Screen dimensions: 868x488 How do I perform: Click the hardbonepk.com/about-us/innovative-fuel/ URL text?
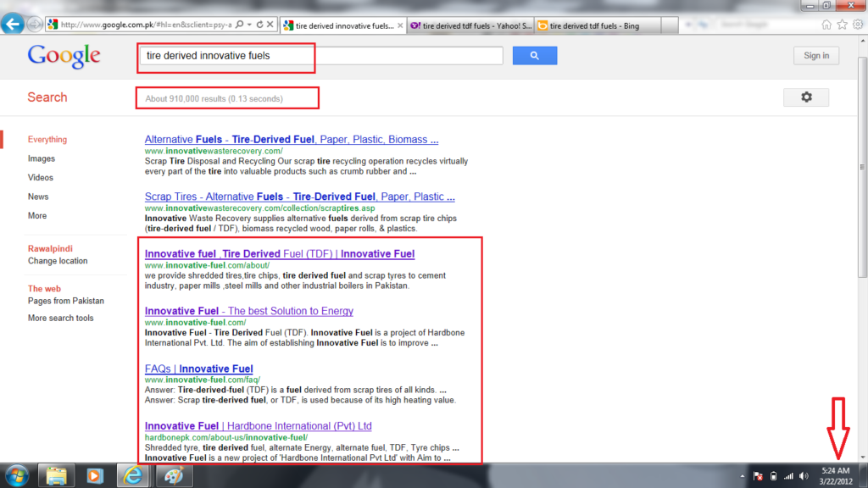(225, 438)
